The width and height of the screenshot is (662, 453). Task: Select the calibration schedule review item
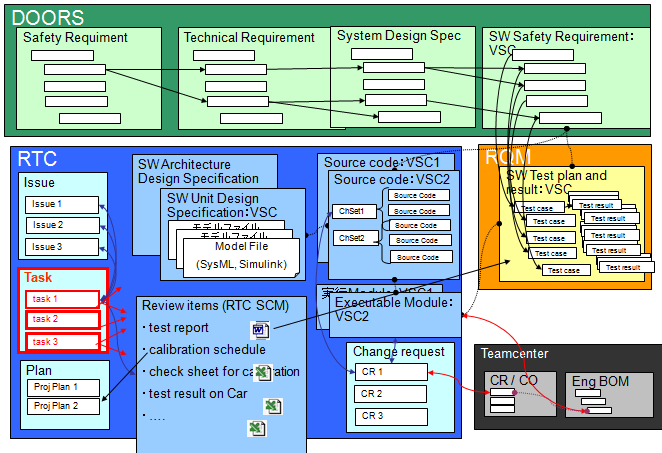(204, 350)
